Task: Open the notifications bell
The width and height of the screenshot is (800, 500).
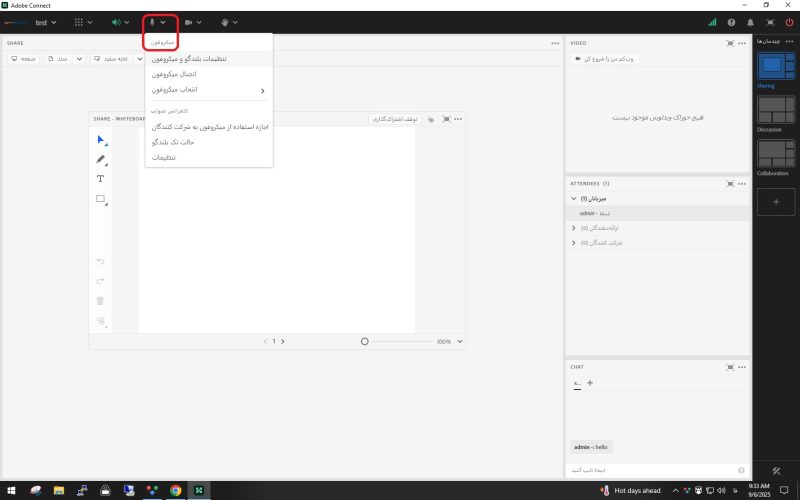Action: pos(750,22)
